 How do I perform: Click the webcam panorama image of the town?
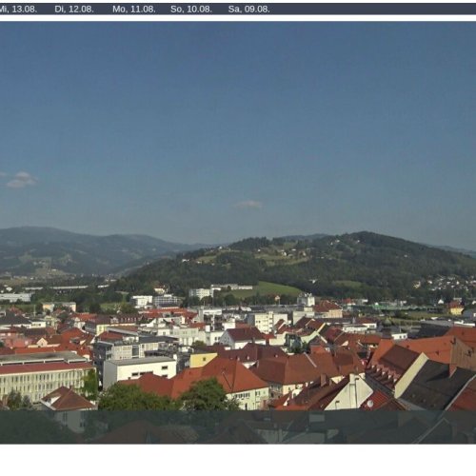[238, 232]
